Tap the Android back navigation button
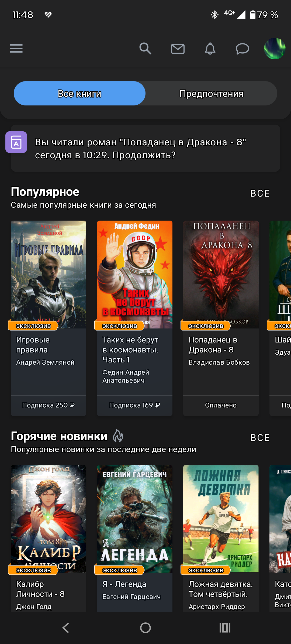This screenshot has width=291, height=644. (66, 628)
